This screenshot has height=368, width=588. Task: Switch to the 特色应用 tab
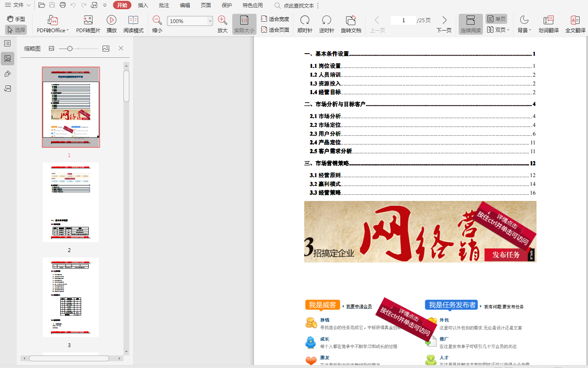click(x=253, y=5)
